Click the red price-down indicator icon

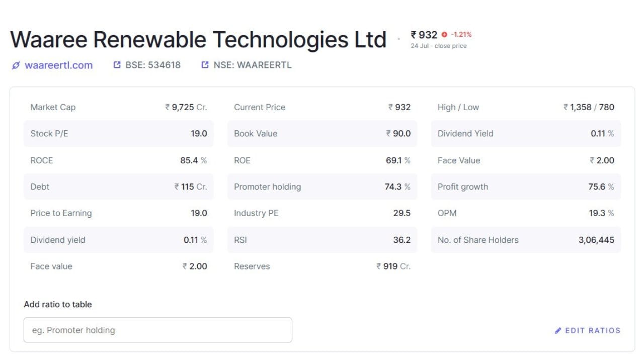[444, 35]
